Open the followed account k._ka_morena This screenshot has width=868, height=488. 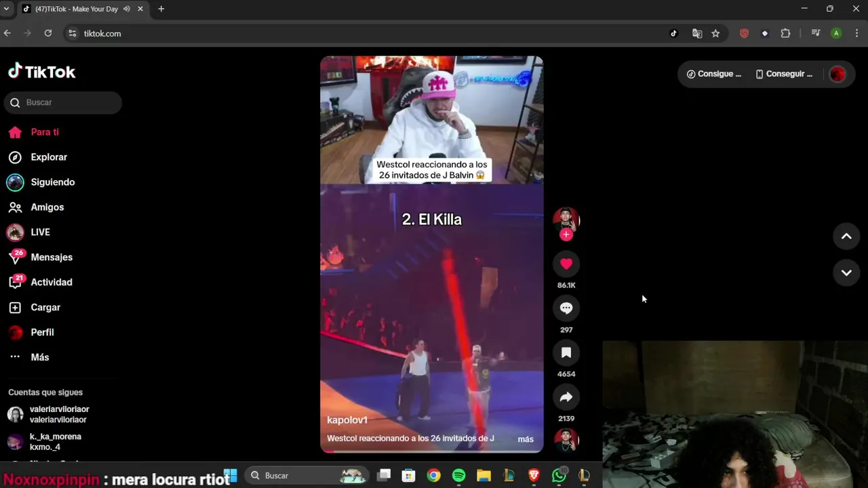point(56,441)
